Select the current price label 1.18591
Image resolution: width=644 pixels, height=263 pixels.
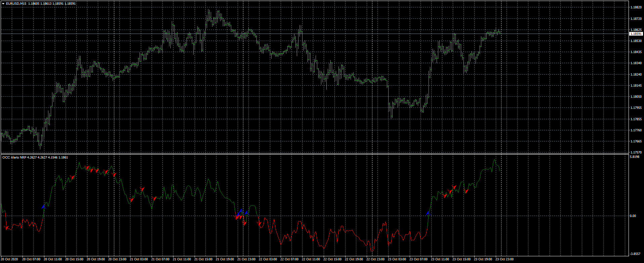[x=636, y=34]
